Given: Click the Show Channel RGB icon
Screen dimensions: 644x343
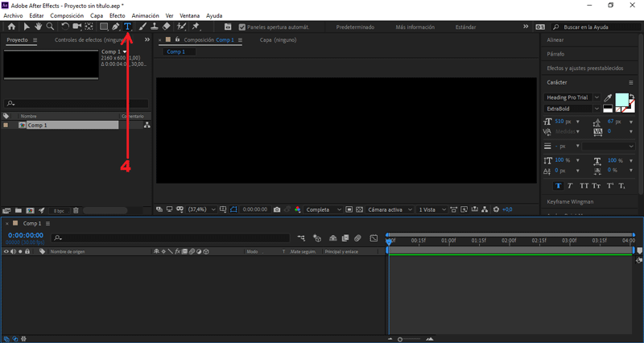Looking at the screenshot, I should (298, 209).
